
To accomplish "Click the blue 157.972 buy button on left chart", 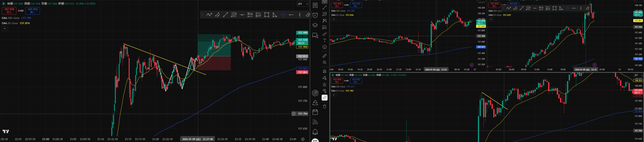I will (x=33, y=11).
